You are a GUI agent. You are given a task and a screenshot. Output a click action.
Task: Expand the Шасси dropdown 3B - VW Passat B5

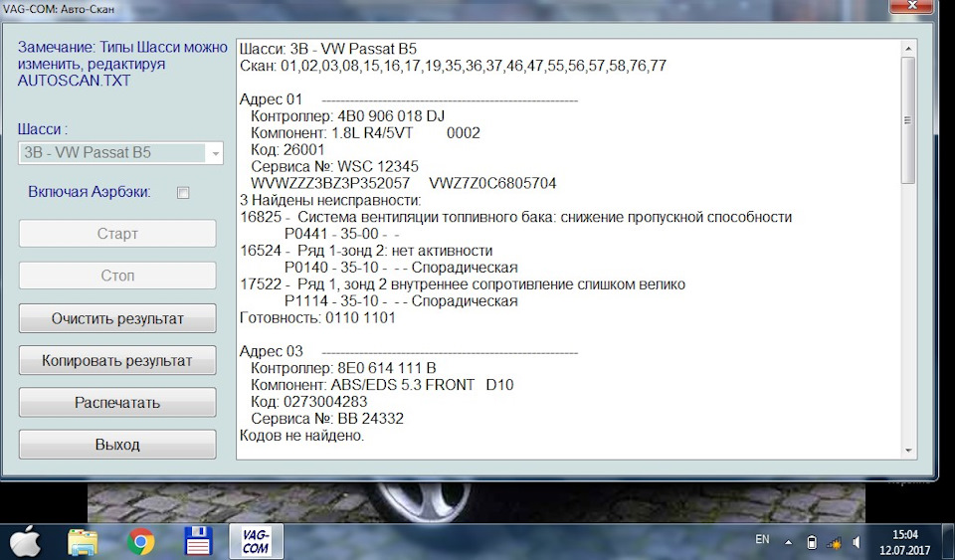click(x=120, y=153)
